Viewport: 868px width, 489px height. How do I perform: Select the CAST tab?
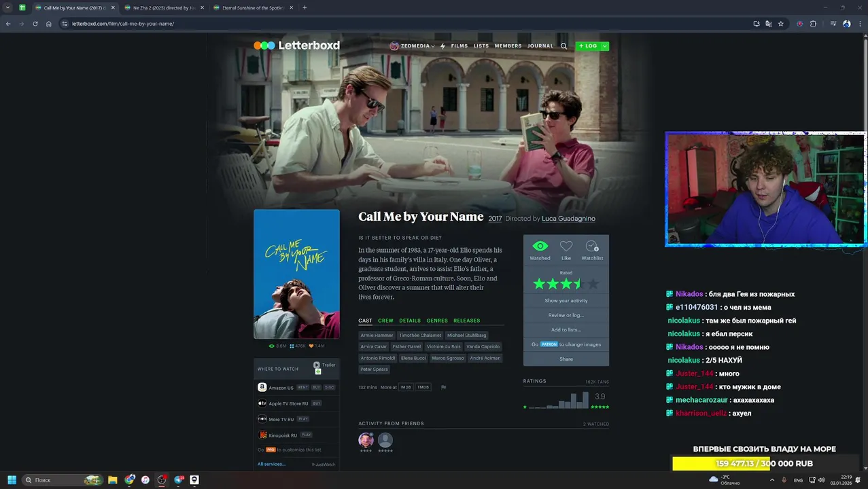(365, 321)
